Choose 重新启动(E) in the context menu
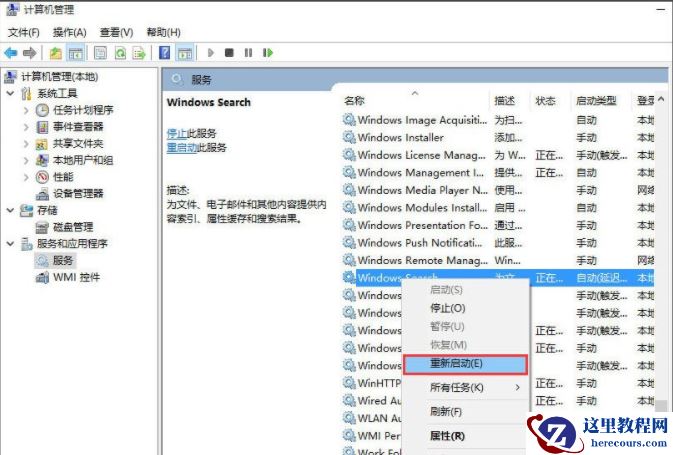Screen dimensions: 673x455 coord(465,364)
